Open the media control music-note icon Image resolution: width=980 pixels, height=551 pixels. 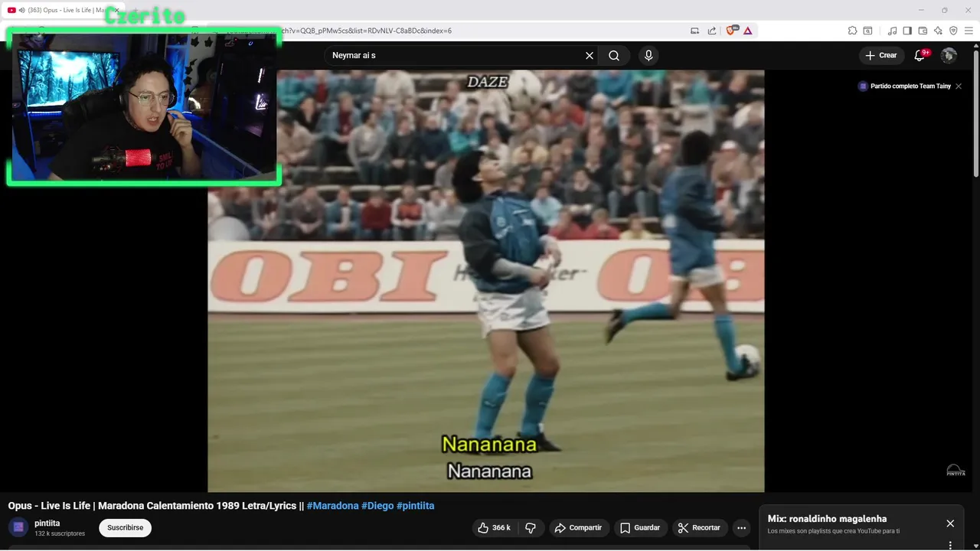892,31
